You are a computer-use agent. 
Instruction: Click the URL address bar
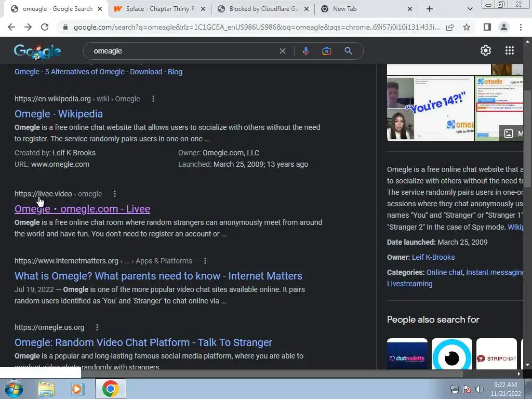[x=256, y=27]
